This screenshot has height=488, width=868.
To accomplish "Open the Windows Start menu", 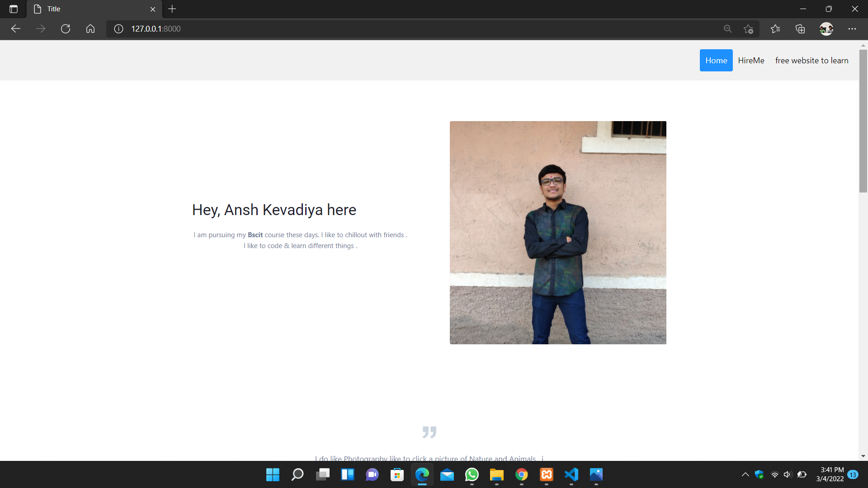I will tap(273, 474).
